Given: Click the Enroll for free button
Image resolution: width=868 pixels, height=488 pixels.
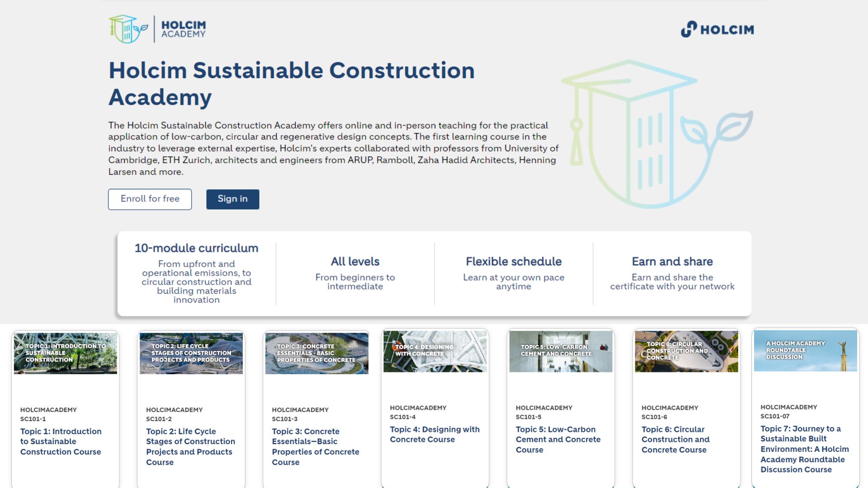Looking at the screenshot, I should [x=150, y=199].
